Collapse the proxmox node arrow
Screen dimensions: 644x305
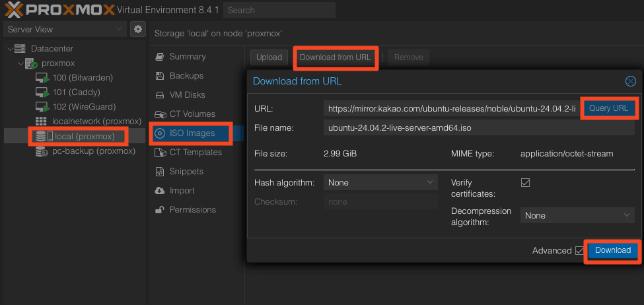pos(20,63)
